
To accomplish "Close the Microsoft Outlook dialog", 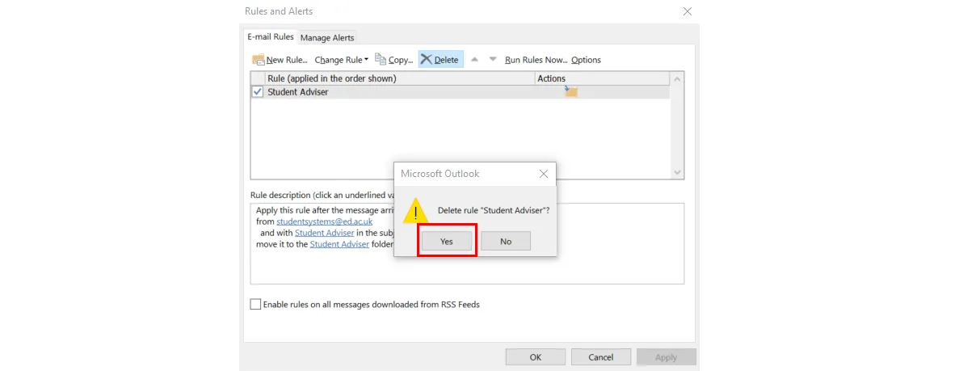I will tap(544, 174).
